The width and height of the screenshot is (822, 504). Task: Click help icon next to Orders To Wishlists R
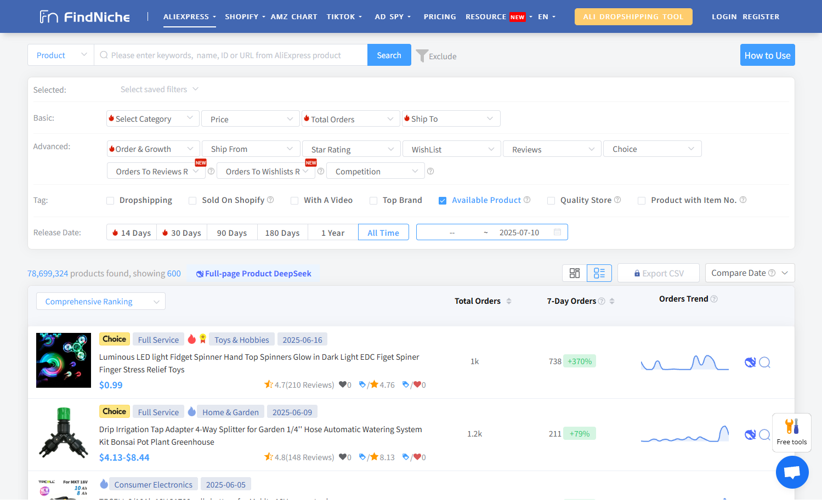point(321,172)
